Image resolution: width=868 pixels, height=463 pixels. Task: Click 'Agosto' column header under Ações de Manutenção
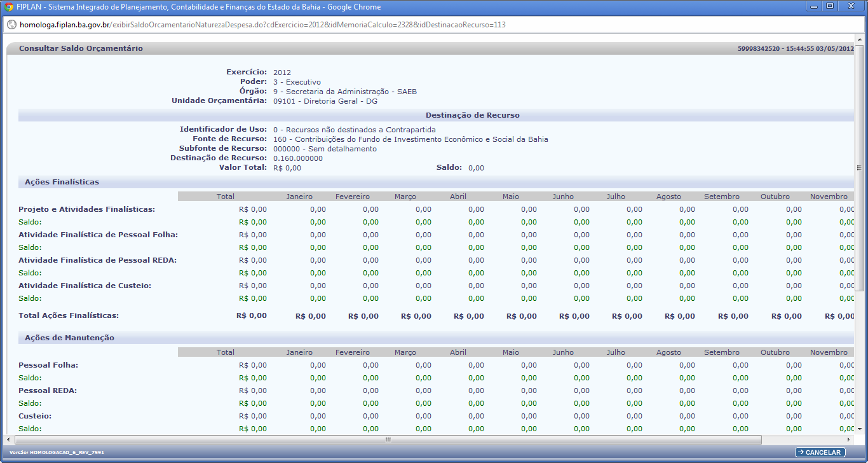(669, 352)
